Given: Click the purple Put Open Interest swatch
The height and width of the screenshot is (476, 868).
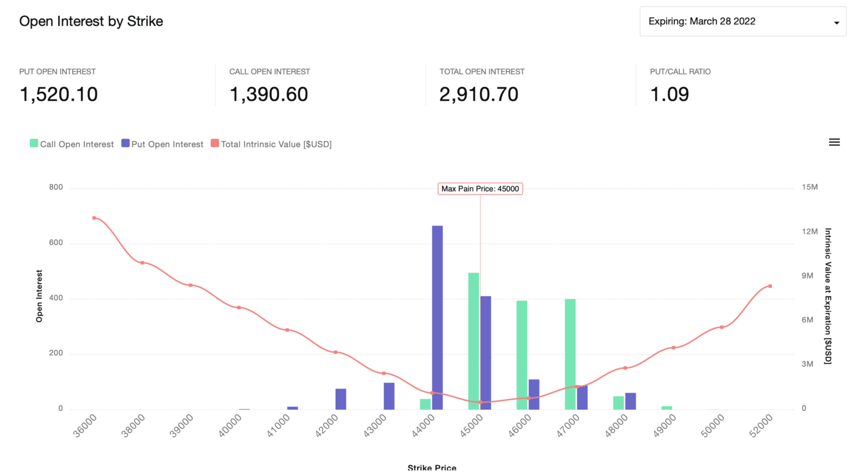Looking at the screenshot, I should click(x=125, y=144).
